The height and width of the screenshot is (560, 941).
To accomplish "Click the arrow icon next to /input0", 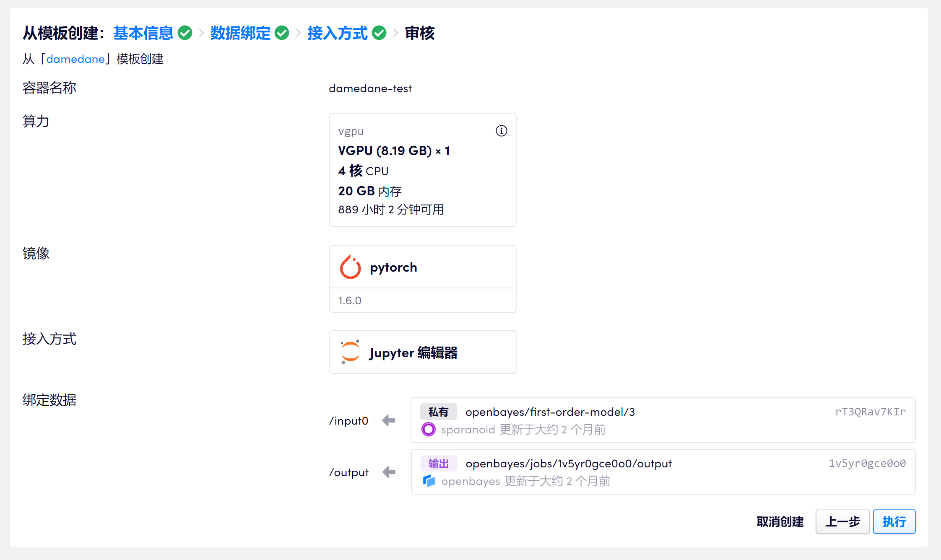I will click(x=389, y=420).
